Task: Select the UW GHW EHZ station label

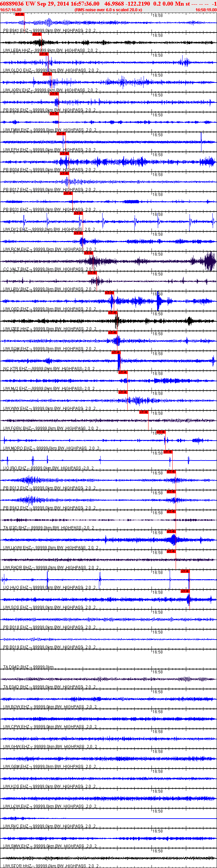Action: pos(50,746)
